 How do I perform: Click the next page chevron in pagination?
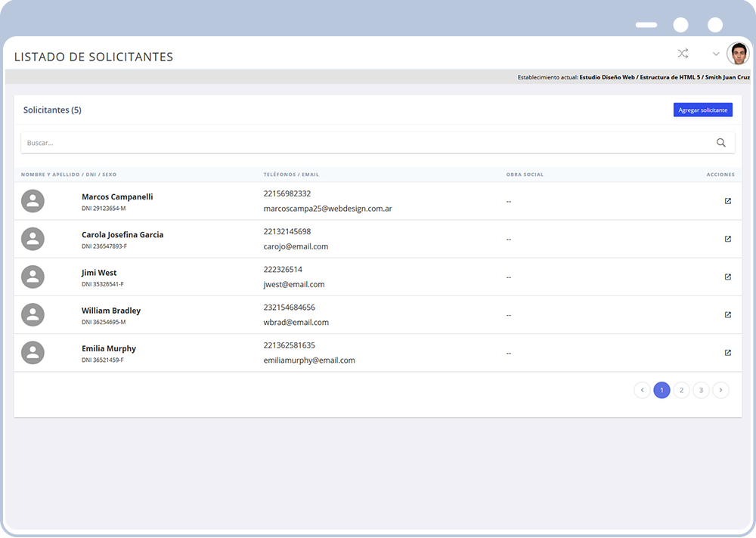(720, 390)
